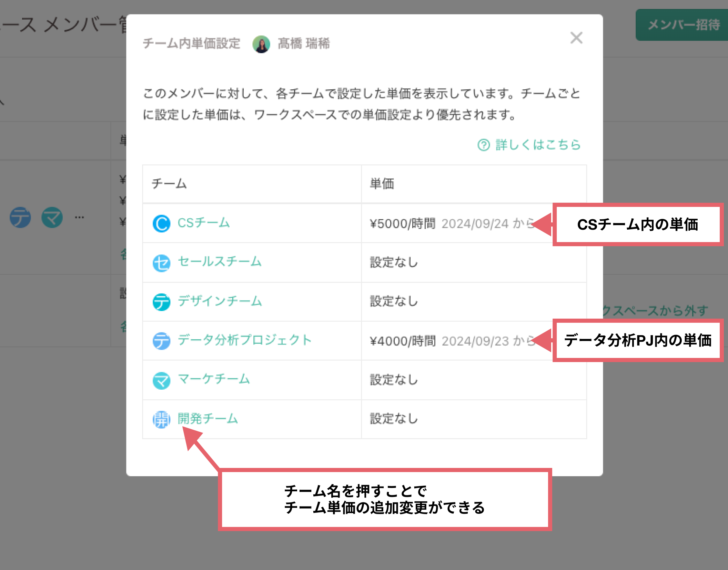
Task: Open the セールスチーム link
Action: click(x=220, y=262)
